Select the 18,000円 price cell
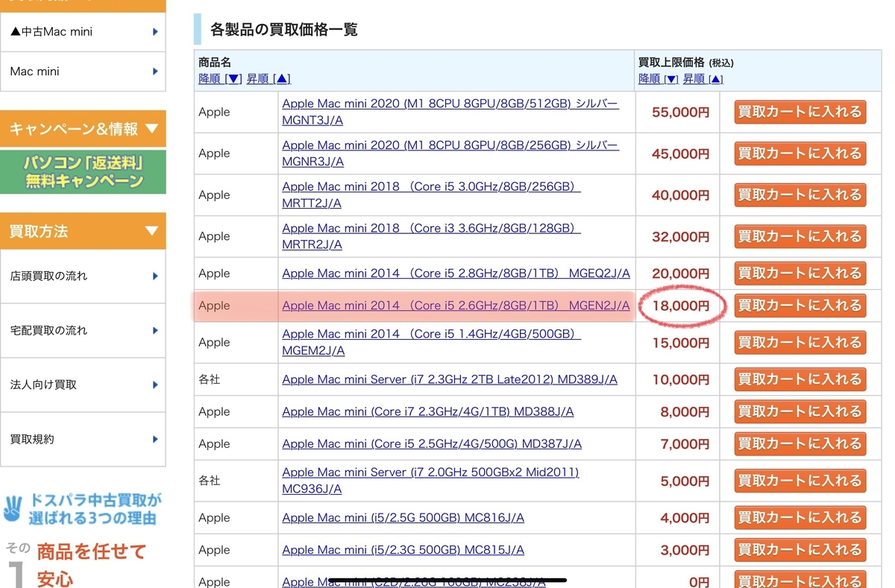 click(x=677, y=306)
